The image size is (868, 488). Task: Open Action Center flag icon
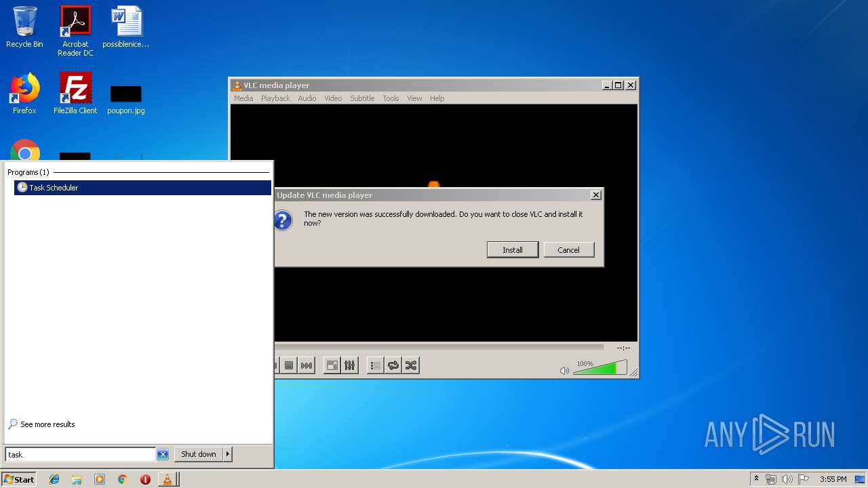[x=804, y=479]
